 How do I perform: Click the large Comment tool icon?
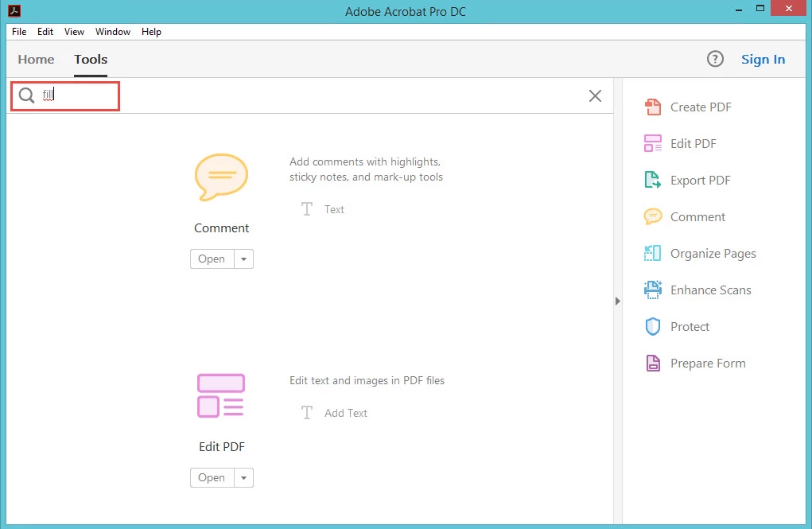(221, 177)
